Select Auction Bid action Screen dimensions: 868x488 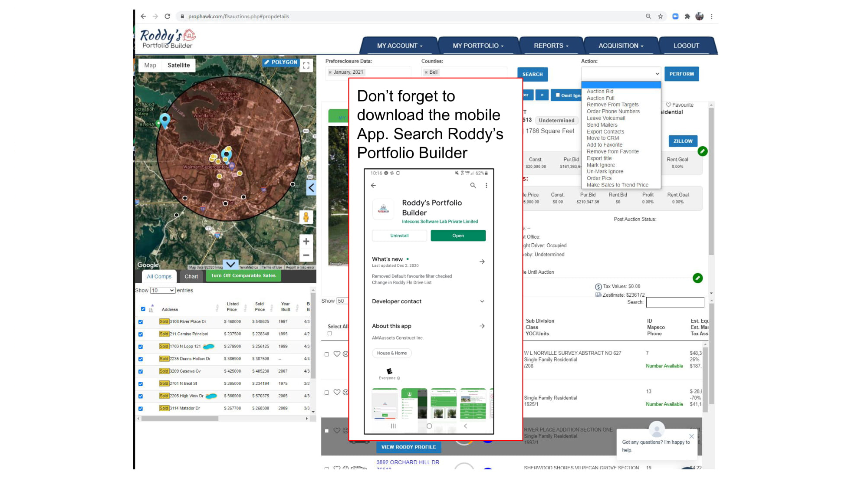600,92
